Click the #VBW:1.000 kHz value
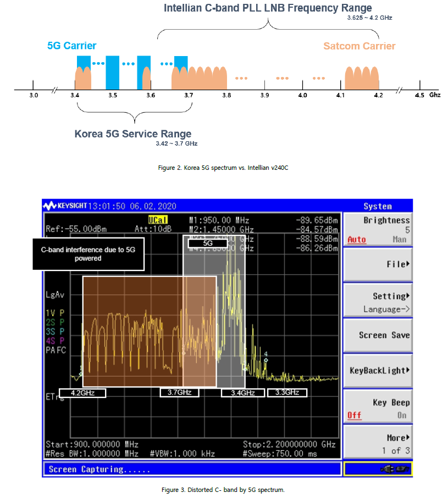 coord(182,453)
